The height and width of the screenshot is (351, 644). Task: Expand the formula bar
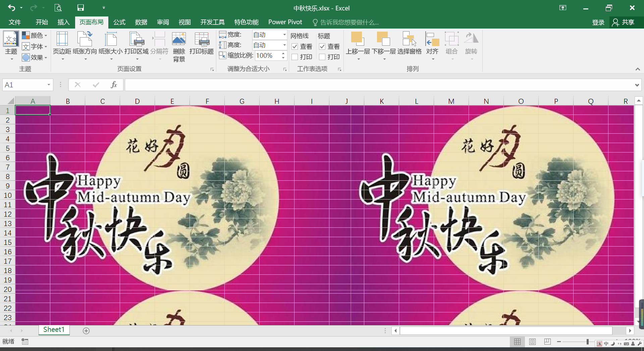pos(637,85)
